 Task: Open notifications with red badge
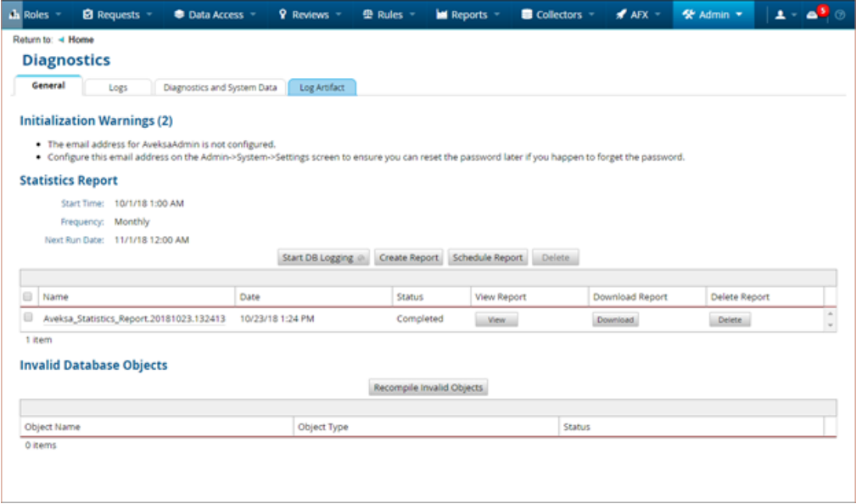[815, 14]
